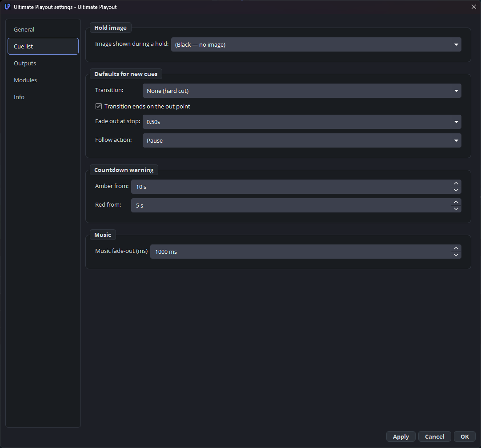The width and height of the screenshot is (481, 448).
Task: Open the Follow action dropdown
Action: tap(302, 140)
